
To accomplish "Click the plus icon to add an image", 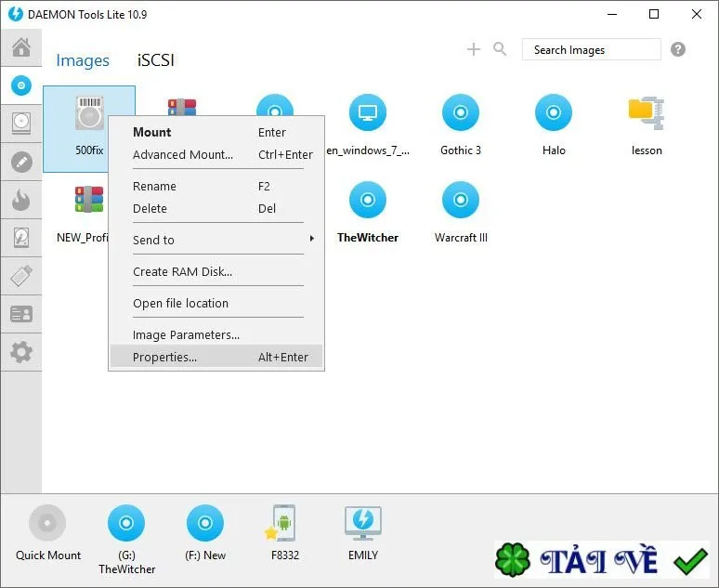I will tap(474, 49).
